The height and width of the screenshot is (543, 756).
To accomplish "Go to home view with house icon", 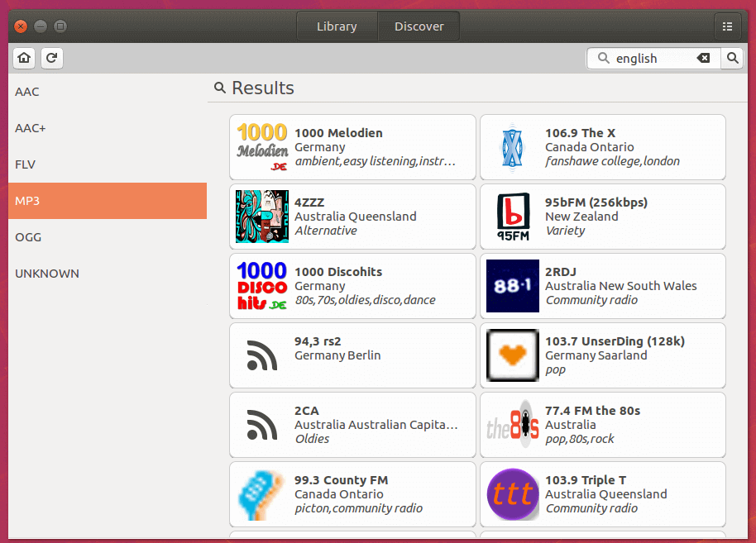I will pos(24,59).
